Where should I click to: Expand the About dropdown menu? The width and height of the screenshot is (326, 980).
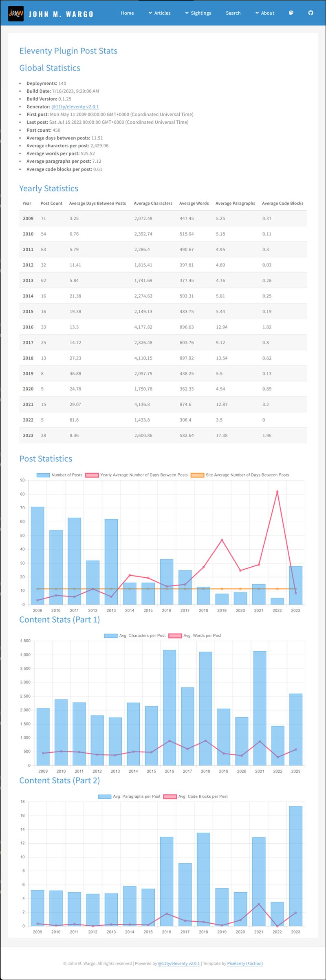point(264,13)
